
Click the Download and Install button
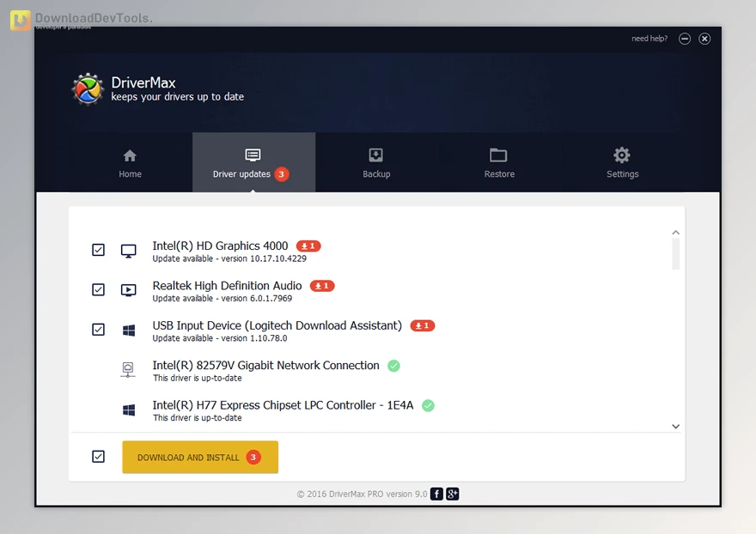tap(200, 457)
